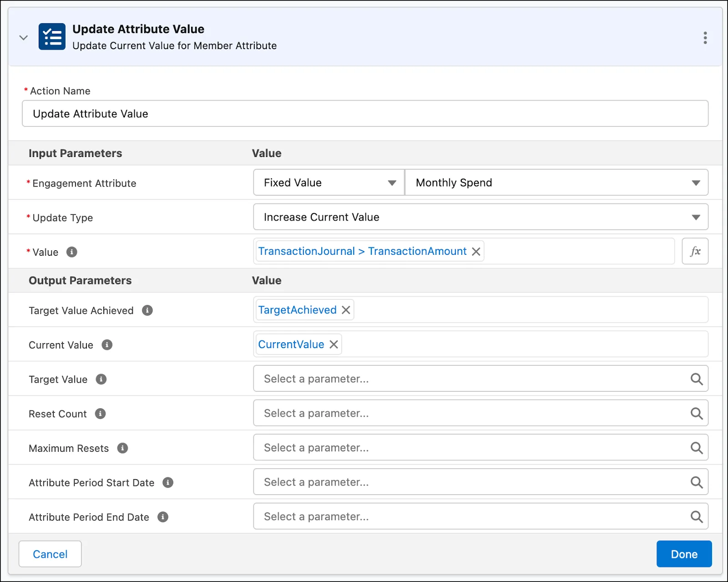Show info tooltip for Value input
The width and height of the screenshot is (728, 582).
click(x=72, y=252)
